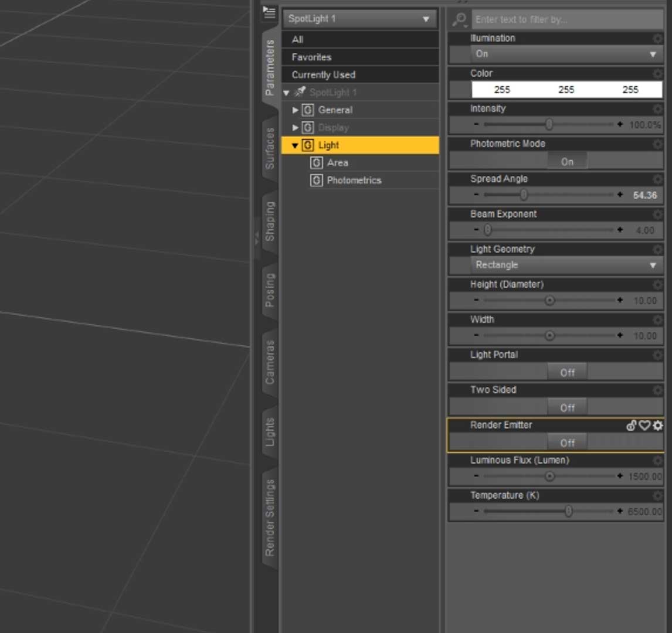
Task: Click the lock icon on Render Emitter
Action: (632, 426)
